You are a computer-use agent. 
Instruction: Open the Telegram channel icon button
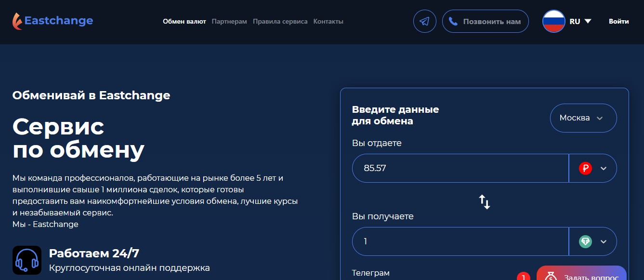[424, 22]
